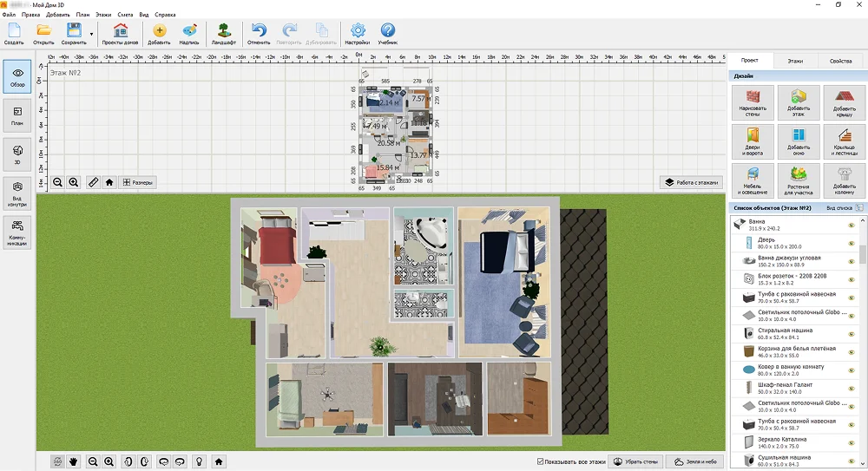Open Мебель и освещение furniture catalog
The image size is (868, 471).
pos(753,180)
